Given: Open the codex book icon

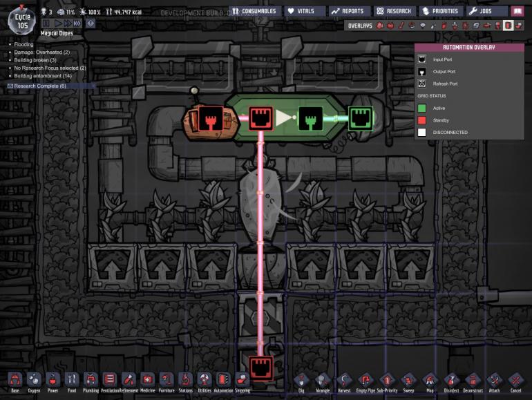Looking at the screenshot, I should 517,11.
